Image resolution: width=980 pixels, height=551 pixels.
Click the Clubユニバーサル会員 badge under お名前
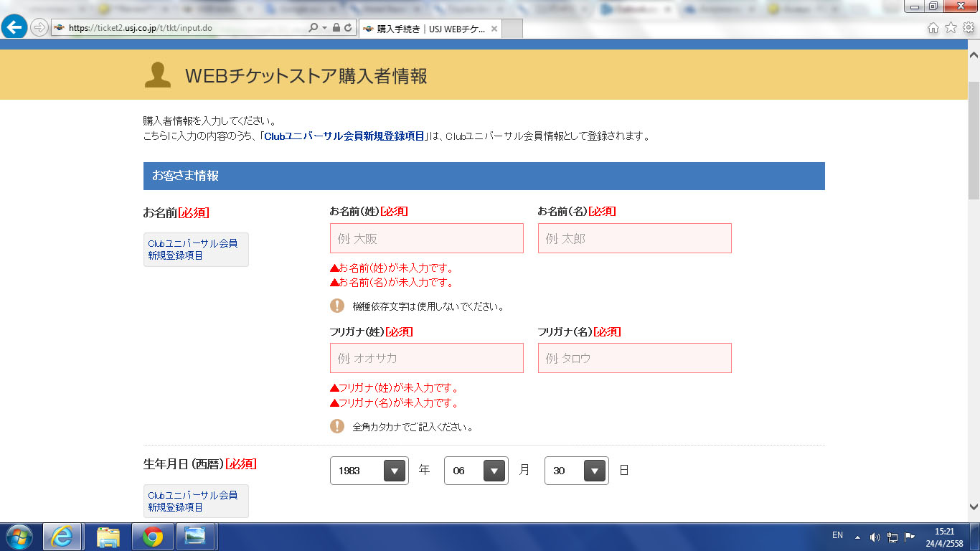pyautogui.click(x=196, y=250)
